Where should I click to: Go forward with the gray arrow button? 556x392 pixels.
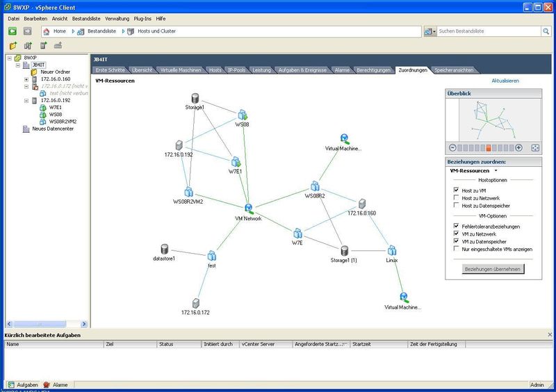[x=27, y=31]
